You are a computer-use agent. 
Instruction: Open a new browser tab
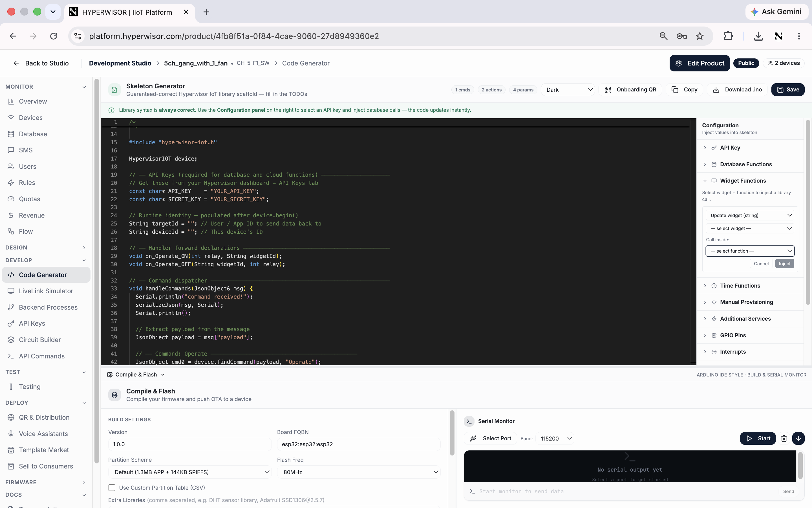[206, 12]
